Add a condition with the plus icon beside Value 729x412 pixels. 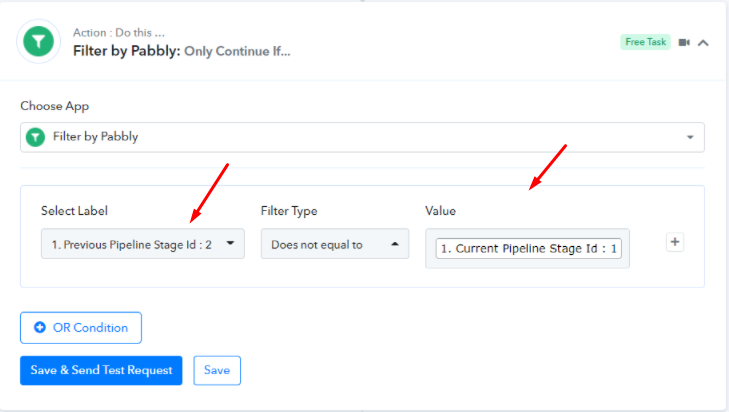pos(675,242)
